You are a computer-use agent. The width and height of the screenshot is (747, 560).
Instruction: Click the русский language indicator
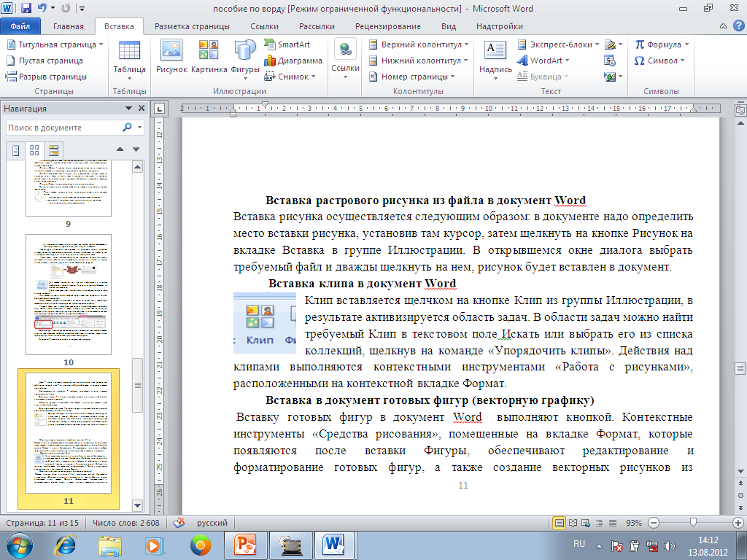pos(212,523)
